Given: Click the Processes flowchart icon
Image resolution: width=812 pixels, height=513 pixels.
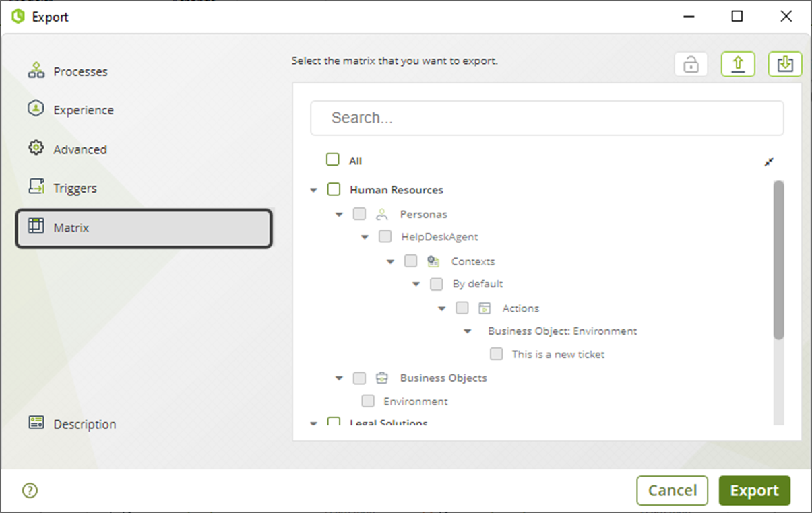Looking at the screenshot, I should click(36, 71).
